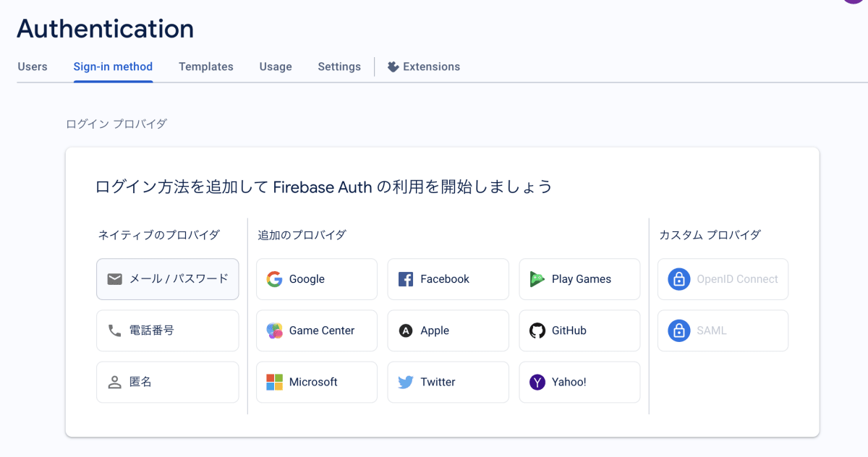This screenshot has width=868, height=457.
Task: Select the Facebook sign-in provider
Action: pos(448,279)
